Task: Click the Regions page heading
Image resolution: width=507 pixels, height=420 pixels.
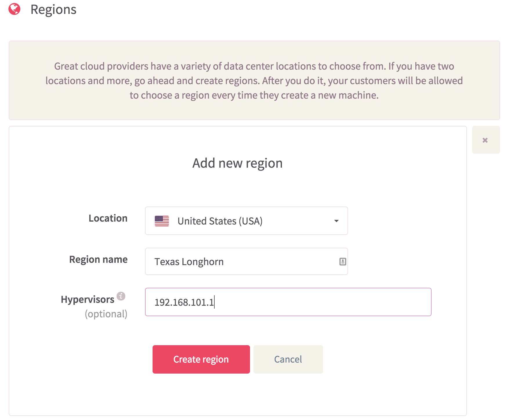Action: (x=53, y=10)
